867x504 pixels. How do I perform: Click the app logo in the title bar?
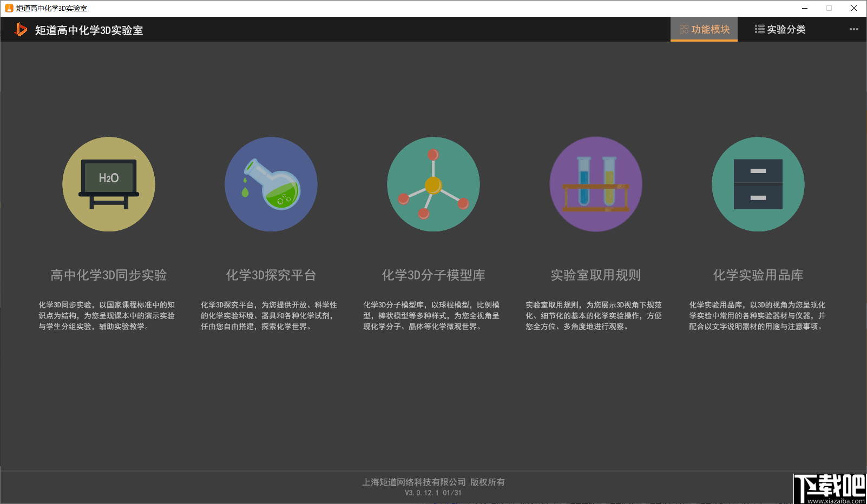click(x=20, y=29)
